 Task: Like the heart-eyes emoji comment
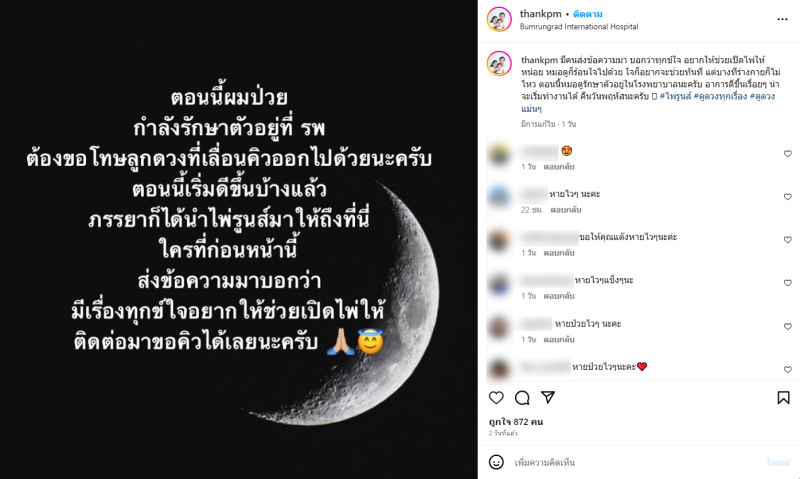788,154
